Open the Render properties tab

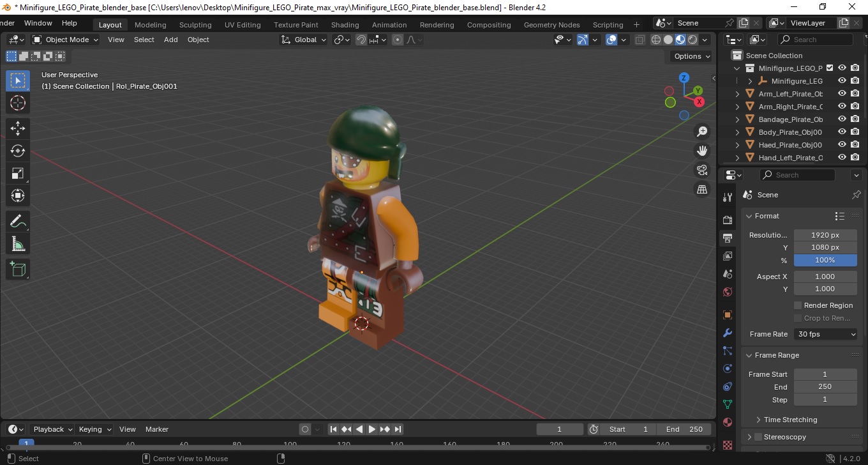[x=728, y=220]
